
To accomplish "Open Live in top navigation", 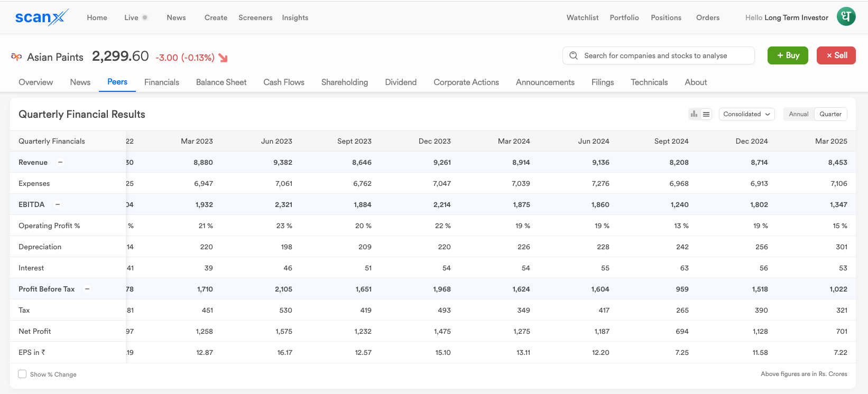I will point(131,17).
